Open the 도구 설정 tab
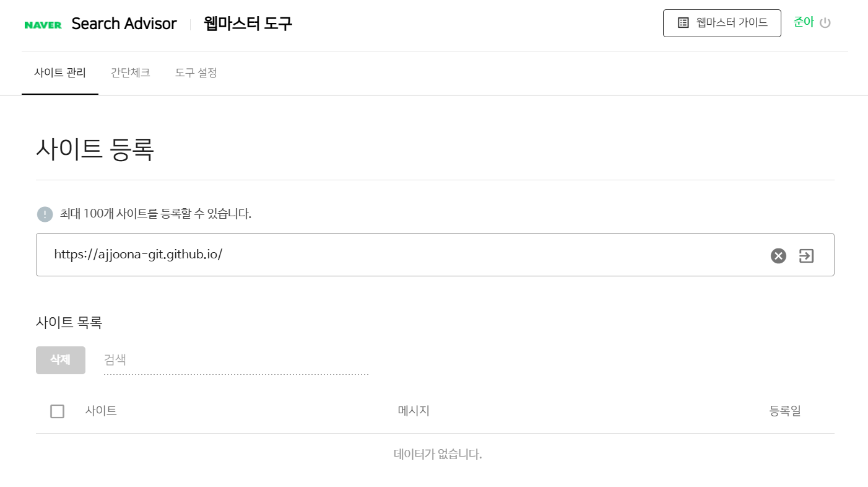This screenshot has height=487, width=868. pyautogui.click(x=196, y=72)
